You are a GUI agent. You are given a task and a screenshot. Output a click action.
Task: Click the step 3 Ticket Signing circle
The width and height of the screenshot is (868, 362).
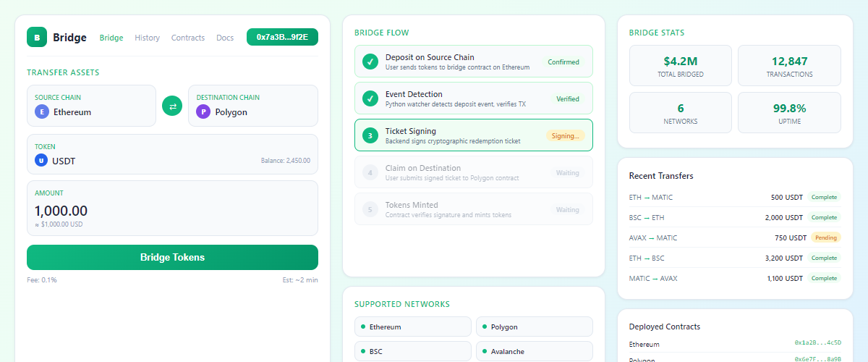[x=370, y=135]
